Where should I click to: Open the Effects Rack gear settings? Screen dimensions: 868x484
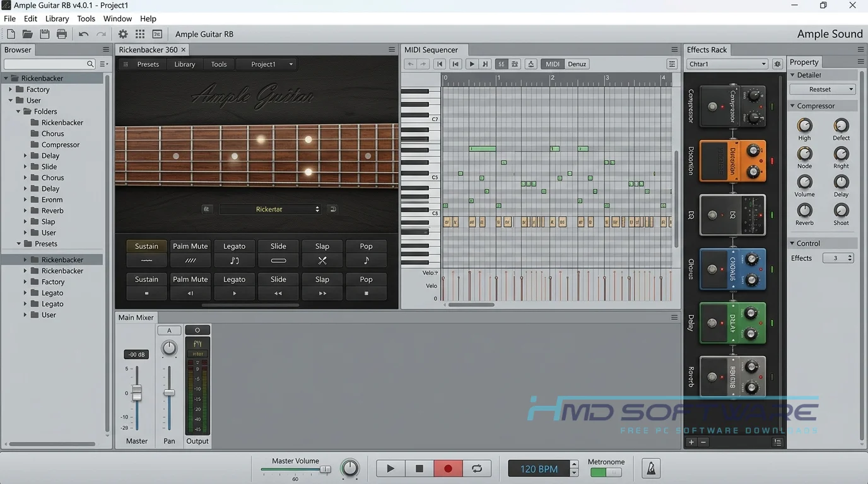[777, 64]
